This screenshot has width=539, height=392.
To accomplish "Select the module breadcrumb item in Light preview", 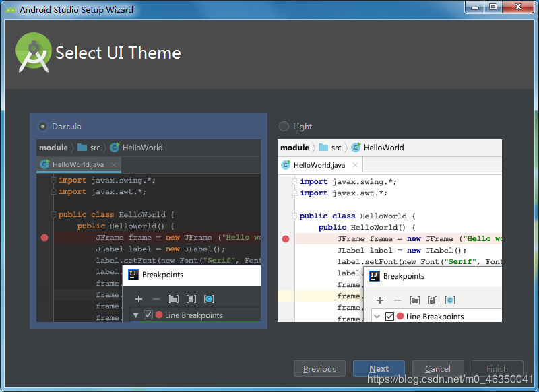I will coord(295,148).
